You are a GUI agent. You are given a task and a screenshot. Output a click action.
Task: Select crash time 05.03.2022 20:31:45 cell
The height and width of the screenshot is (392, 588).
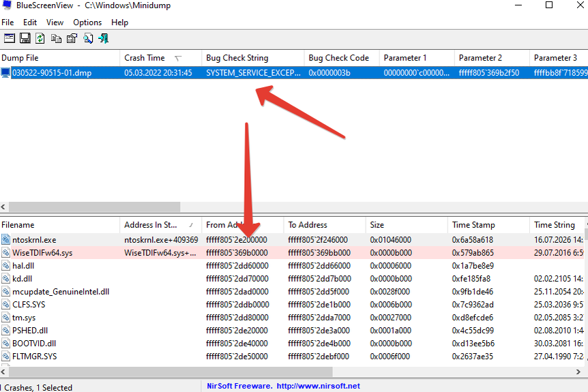158,73
